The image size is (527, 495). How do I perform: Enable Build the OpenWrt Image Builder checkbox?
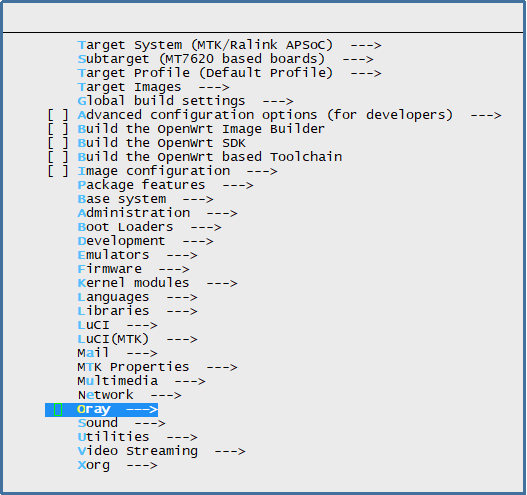58,129
